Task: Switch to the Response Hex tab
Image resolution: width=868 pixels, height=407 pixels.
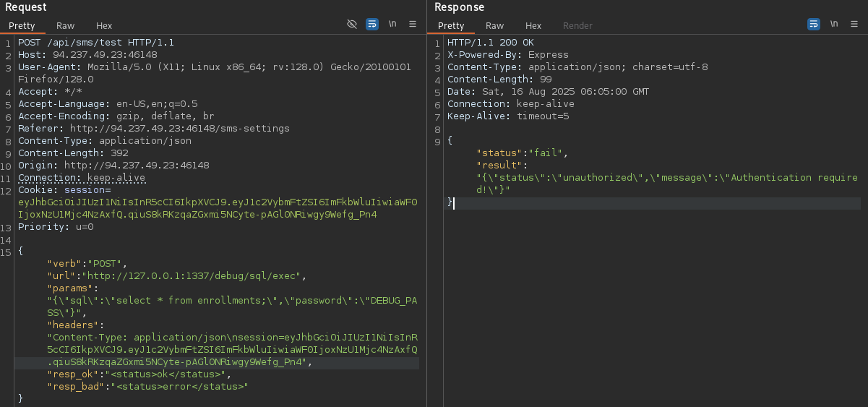Action: coord(533,25)
